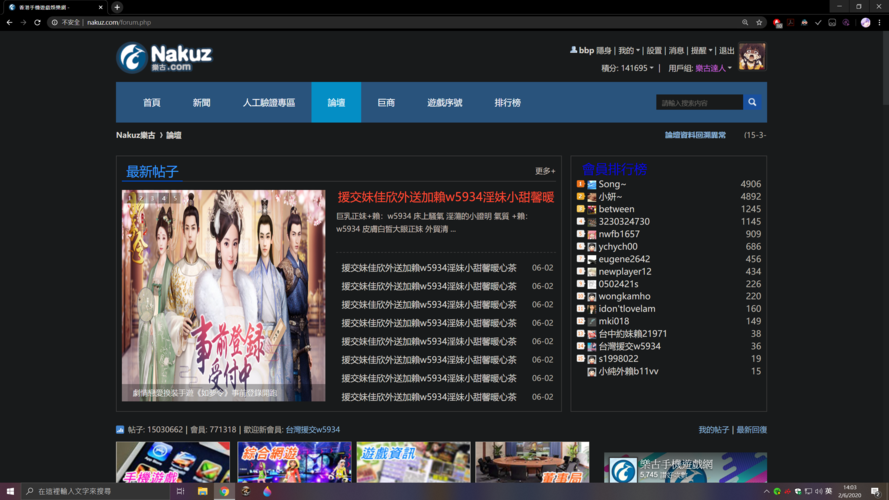Click the forum search input field
The width and height of the screenshot is (889, 500).
699,103
